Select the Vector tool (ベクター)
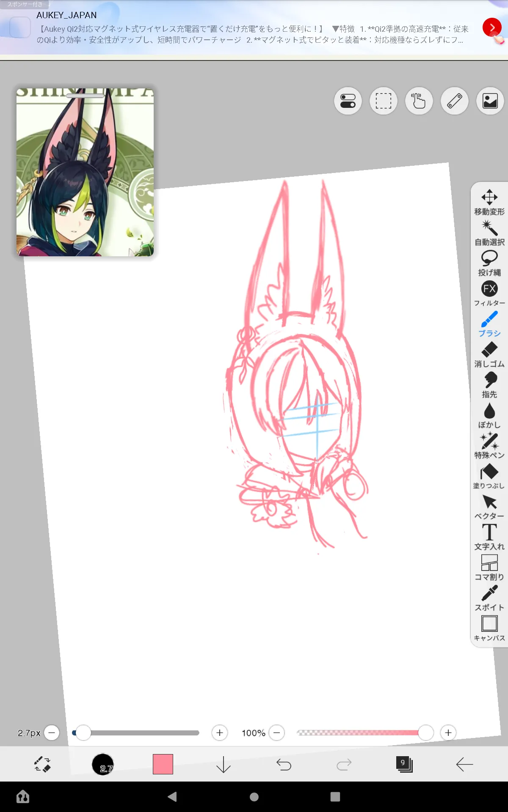Viewport: 508px width, 812px height. pos(489,507)
